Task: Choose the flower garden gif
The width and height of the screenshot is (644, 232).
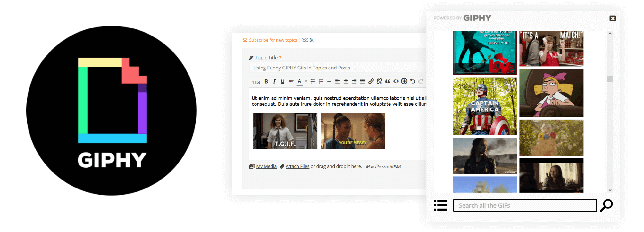Action: click(551, 138)
